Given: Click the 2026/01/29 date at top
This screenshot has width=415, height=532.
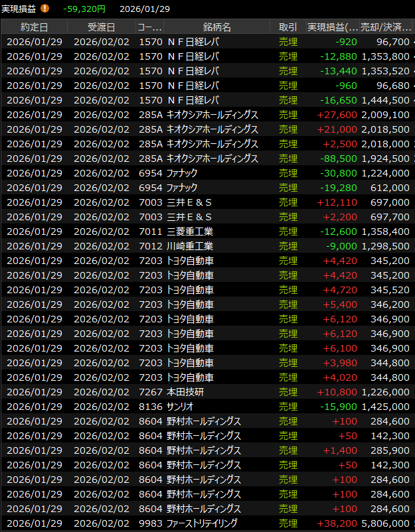Looking at the screenshot, I should (x=145, y=9).
